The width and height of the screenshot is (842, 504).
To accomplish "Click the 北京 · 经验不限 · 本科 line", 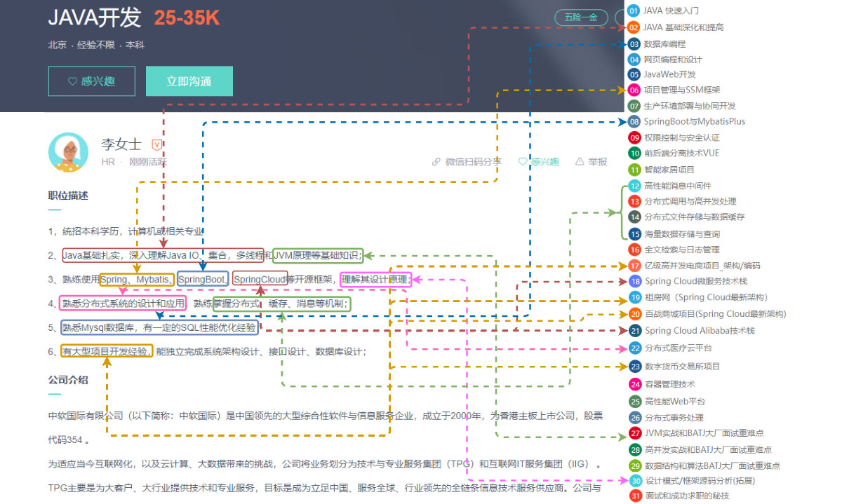I will [96, 45].
